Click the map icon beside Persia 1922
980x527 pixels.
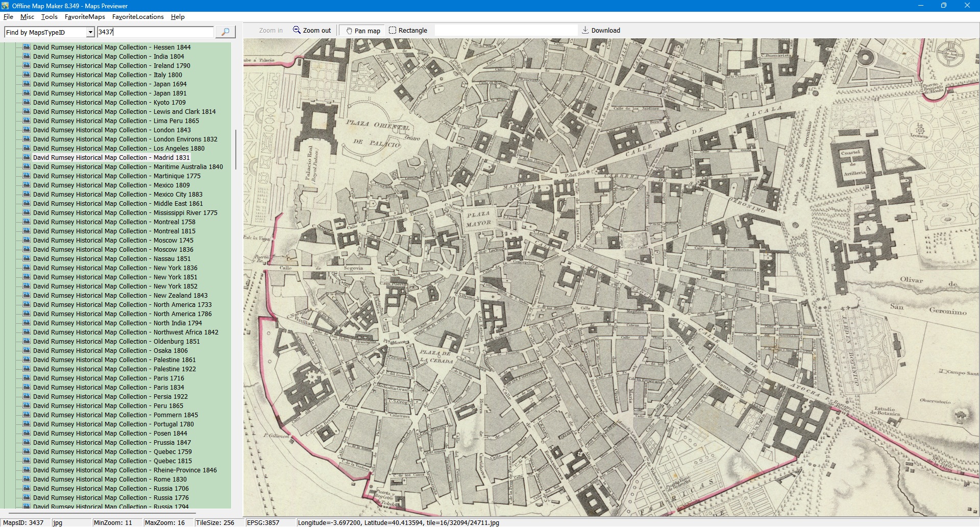[27, 396]
